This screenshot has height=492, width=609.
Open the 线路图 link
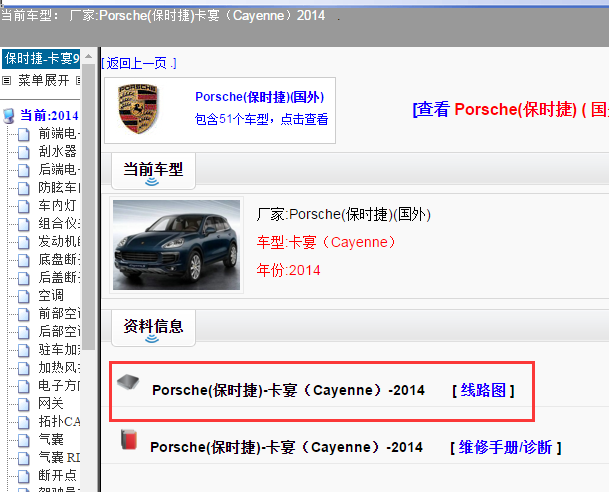483,390
